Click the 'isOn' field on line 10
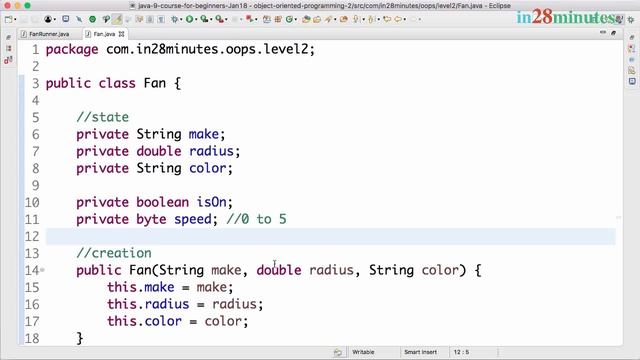Viewport: 640px width, 360px height. tap(211, 202)
